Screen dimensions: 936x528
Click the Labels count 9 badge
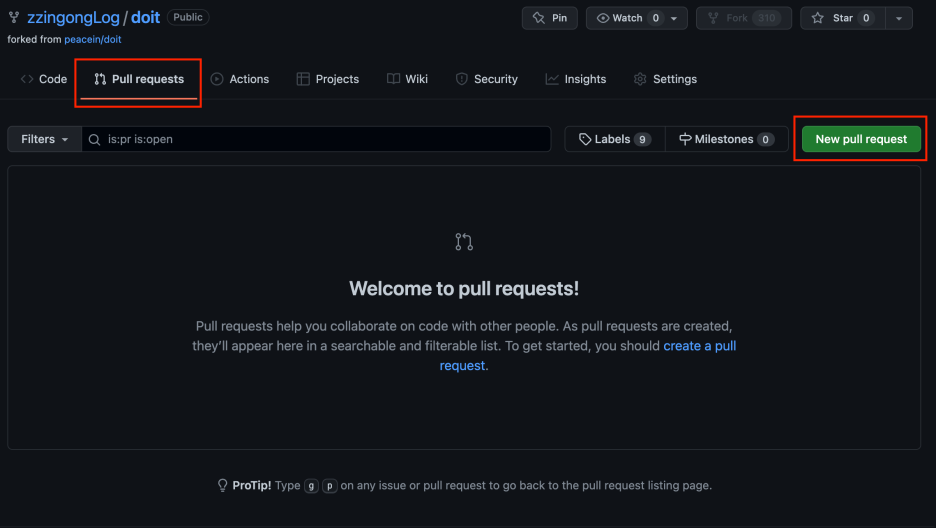tap(642, 140)
